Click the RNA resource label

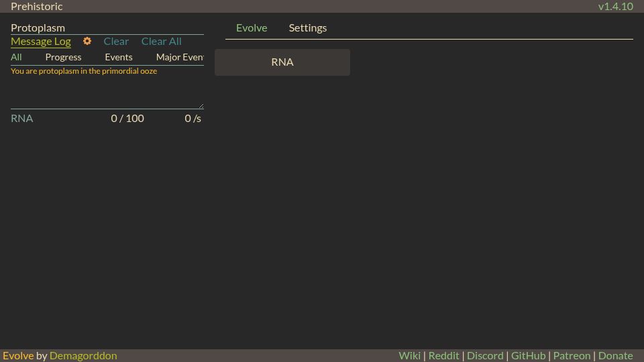coord(21,118)
